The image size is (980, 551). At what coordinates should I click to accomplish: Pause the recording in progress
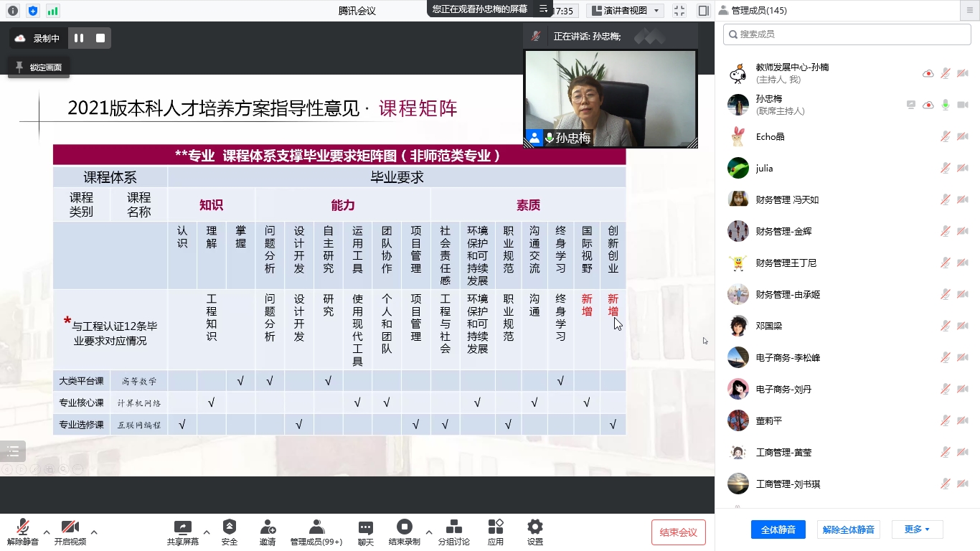pyautogui.click(x=79, y=38)
